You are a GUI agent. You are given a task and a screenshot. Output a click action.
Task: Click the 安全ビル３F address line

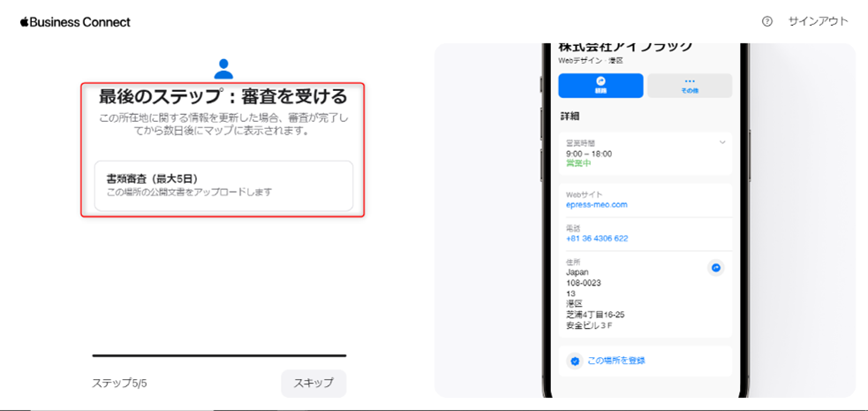[589, 325]
